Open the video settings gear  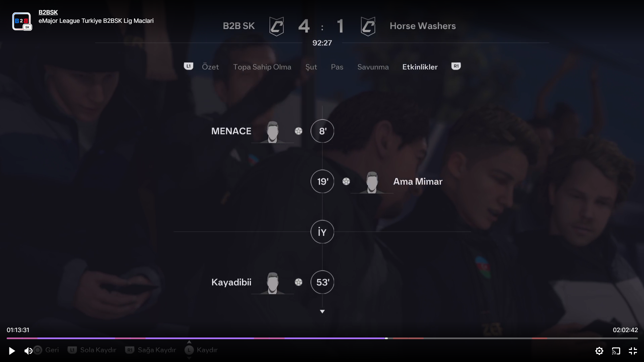click(x=599, y=351)
